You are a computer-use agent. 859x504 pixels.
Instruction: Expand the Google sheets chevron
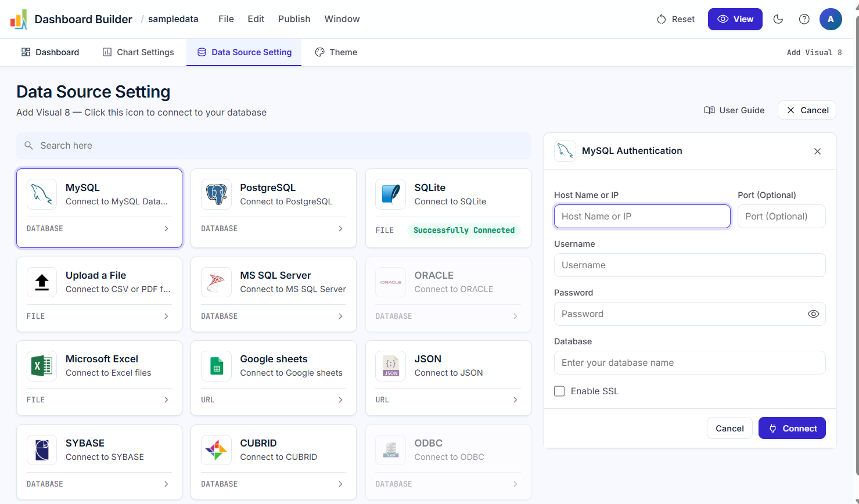point(340,400)
